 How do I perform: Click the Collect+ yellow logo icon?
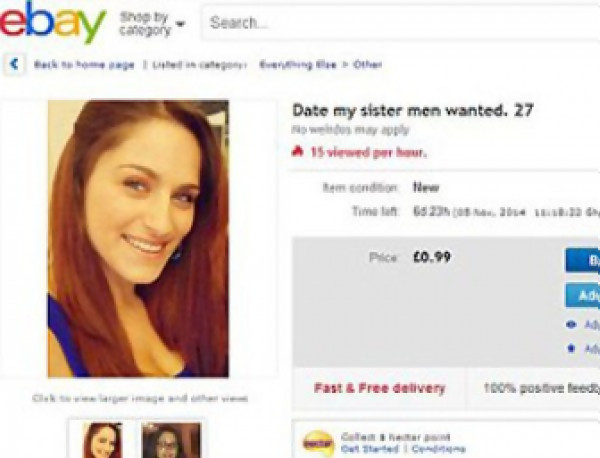pos(318,443)
